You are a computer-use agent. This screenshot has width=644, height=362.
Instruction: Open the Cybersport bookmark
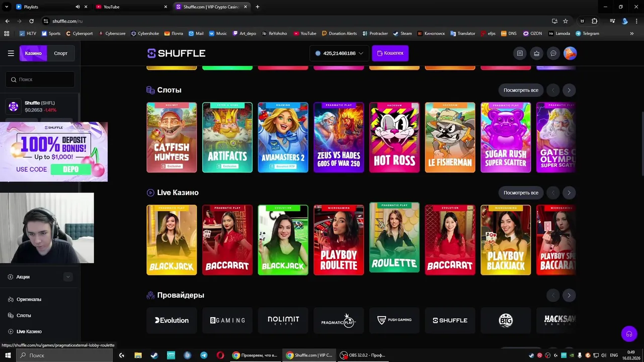[78, 34]
